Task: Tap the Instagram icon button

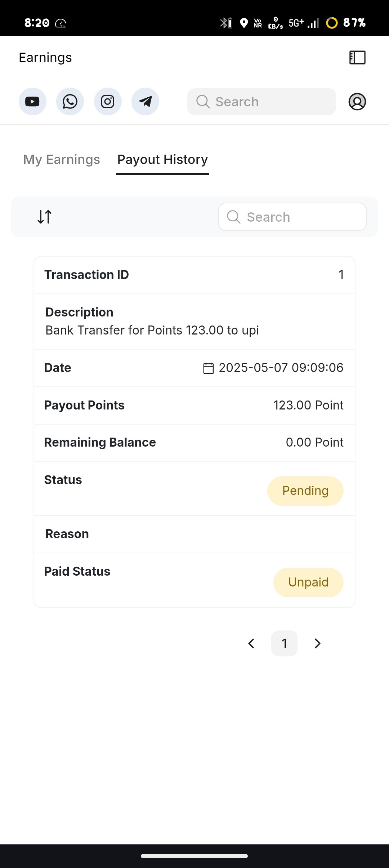Action: click(x=108, y=102)
